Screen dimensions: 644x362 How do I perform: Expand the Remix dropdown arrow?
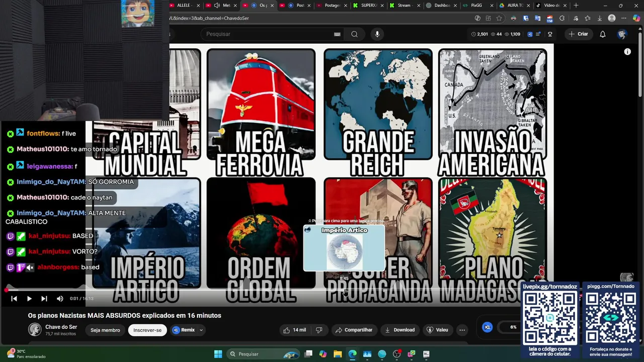[201, 330]
